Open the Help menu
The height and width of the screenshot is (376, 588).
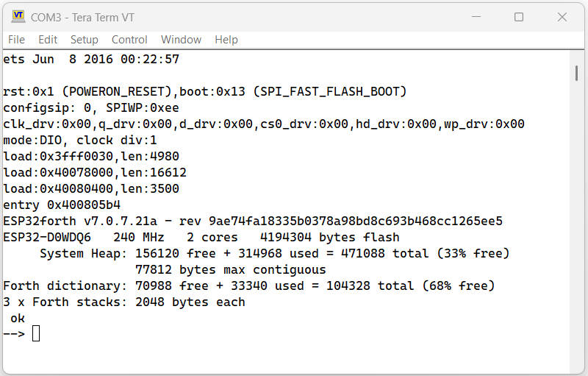(226, 40)
